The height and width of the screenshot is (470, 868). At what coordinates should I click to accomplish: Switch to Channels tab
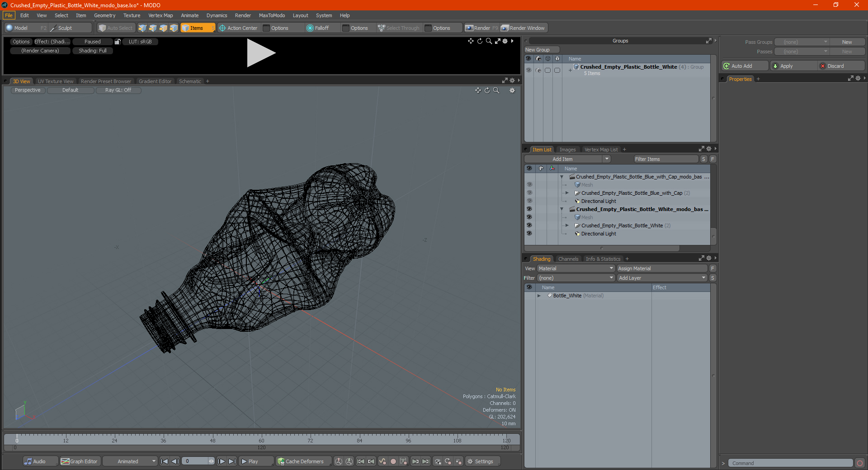(568, 259)
